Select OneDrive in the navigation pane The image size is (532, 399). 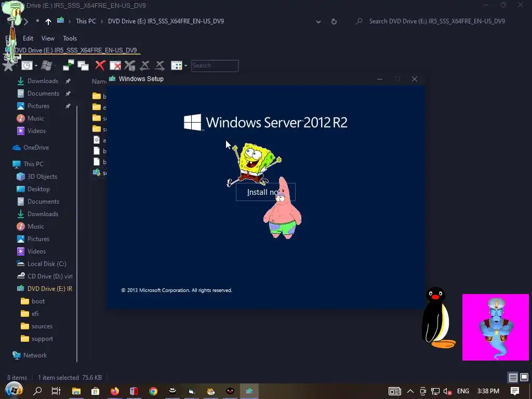[36, 147]
